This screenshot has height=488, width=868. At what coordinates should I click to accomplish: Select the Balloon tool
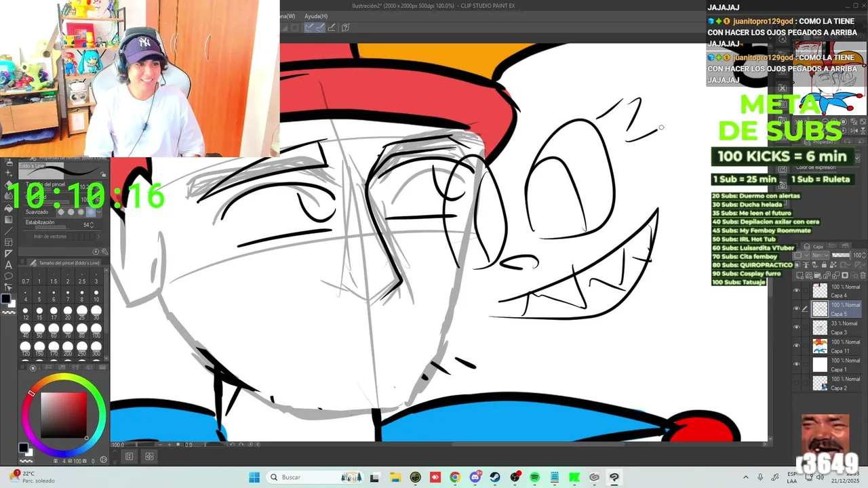point(8,276)
